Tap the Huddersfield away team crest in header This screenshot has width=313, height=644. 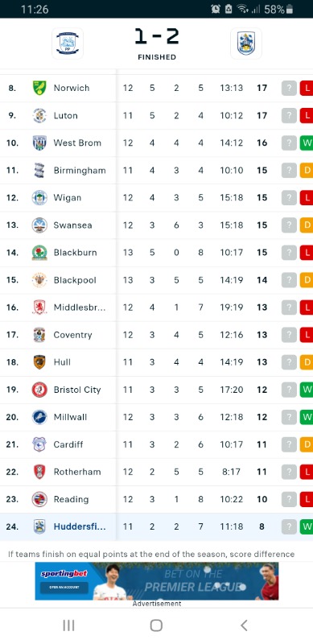[x=246, y=43]
